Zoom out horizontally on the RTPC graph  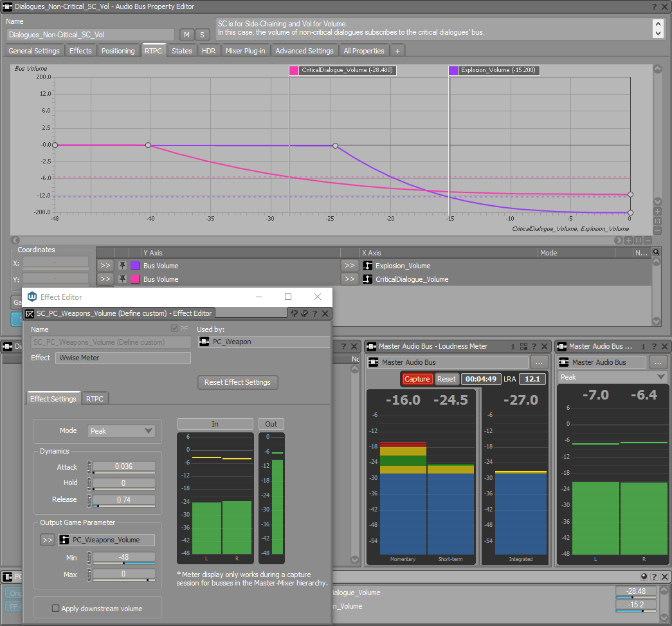pos(648,241)
